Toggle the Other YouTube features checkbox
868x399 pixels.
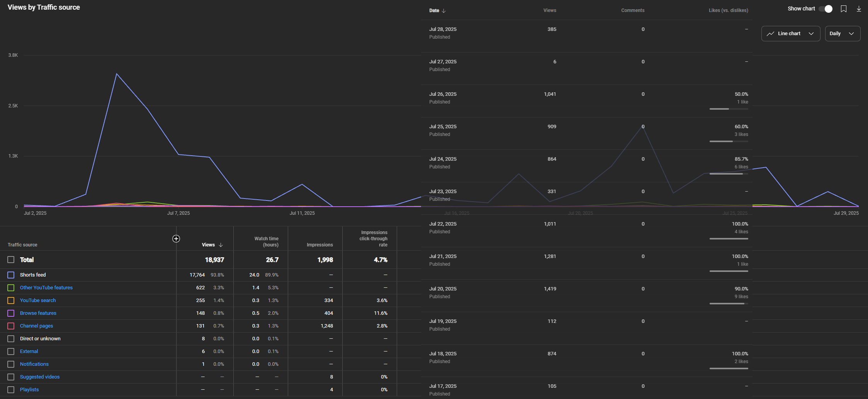pos(11,288)
